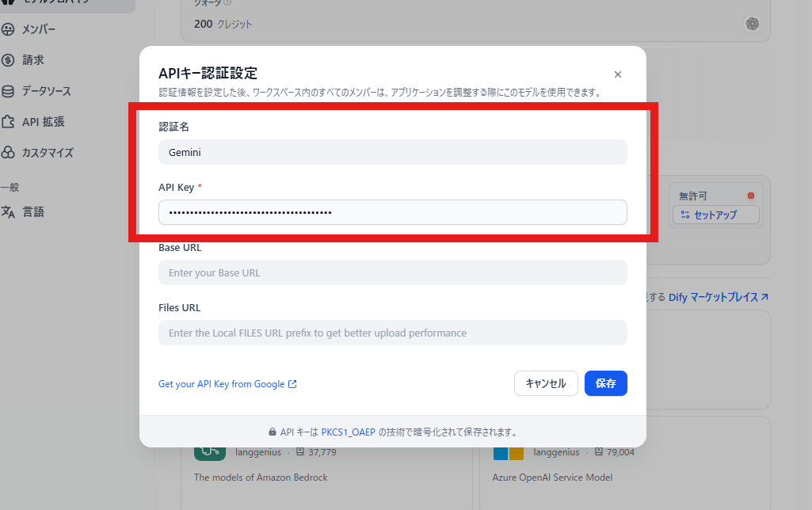The image size is (812, 510).
Task: Select the データソース database icon
Action: [9, 91]
